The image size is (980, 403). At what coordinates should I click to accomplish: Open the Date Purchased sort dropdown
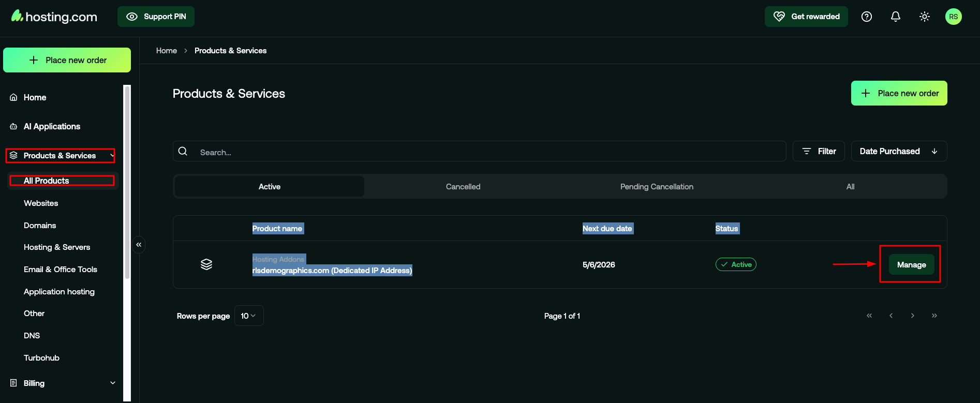click(899, 151)
